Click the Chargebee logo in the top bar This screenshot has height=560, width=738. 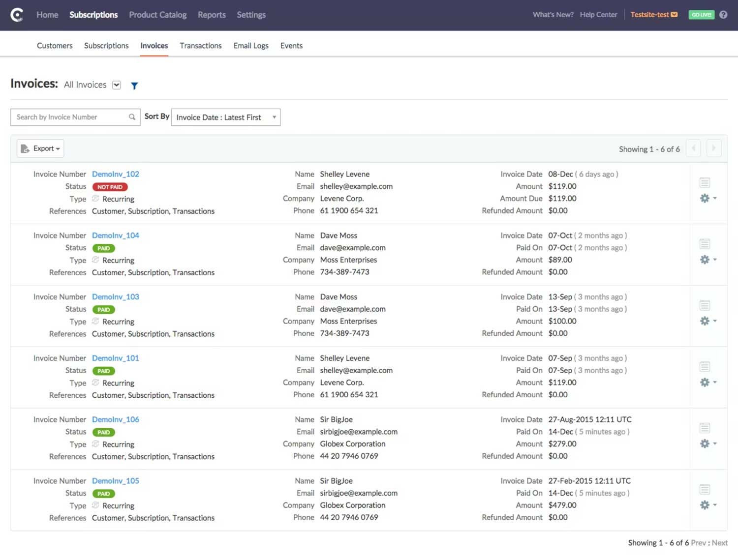pos(17,15)
